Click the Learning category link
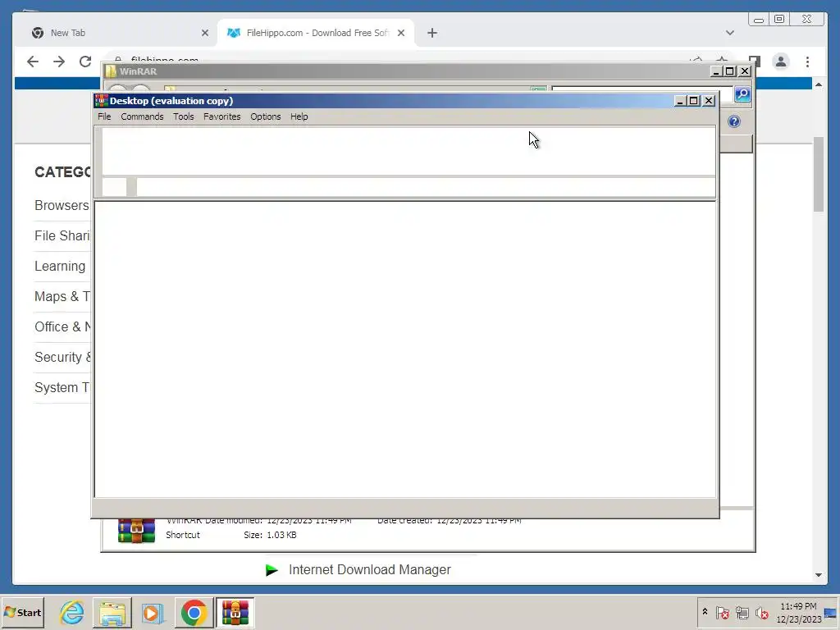 [60, 267]
